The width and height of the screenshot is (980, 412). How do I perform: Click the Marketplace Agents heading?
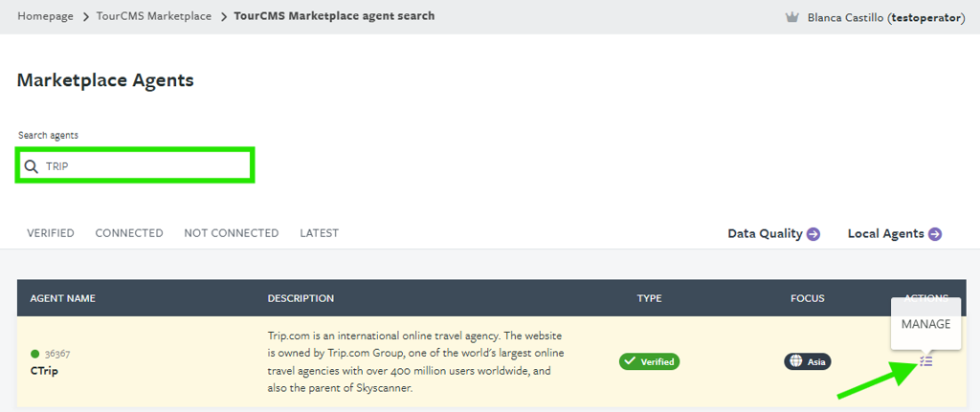tap(105, 80)
